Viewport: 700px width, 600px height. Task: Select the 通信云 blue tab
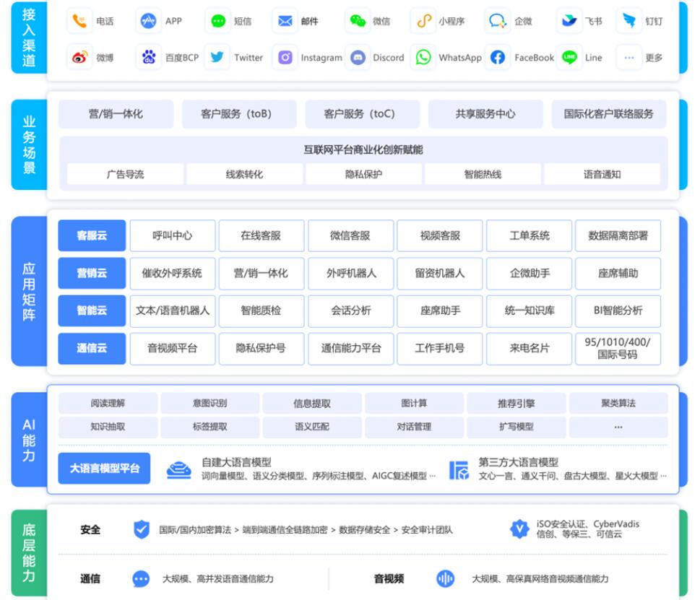pos(92,348)
